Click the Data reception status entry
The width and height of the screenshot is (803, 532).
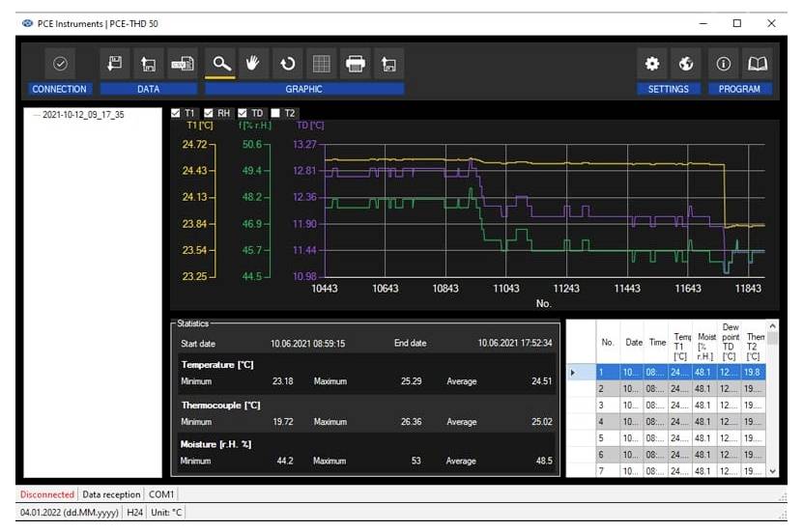[111, 494]
